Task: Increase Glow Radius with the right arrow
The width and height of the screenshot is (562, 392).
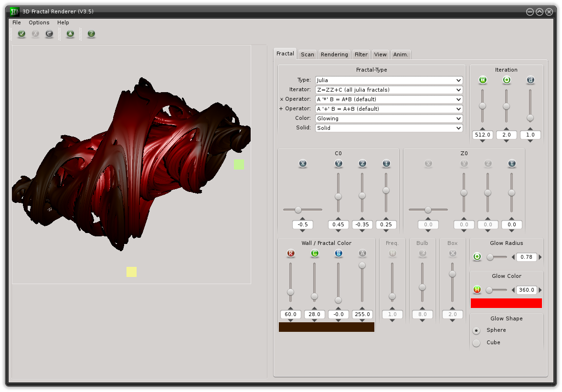Action: (540, 257)
